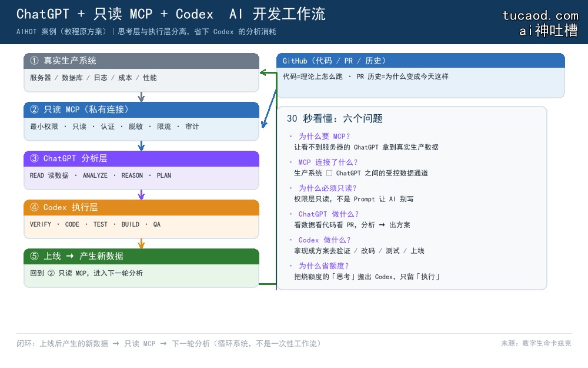
Task: Click the footer line starting '闭环：上线后产生的新数据'
Action: [168, 344]
